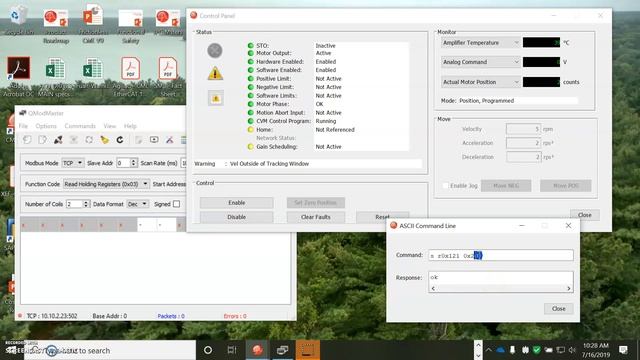Click the Command input field in ASCII Command Line
This screenshot has width=640, height=360.
tap(501, 256)
